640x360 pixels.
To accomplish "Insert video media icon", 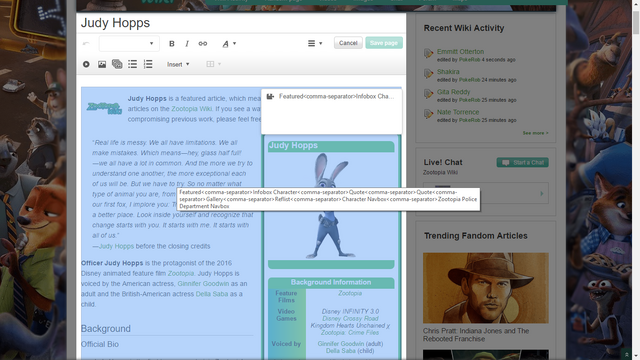I will 86,64.
